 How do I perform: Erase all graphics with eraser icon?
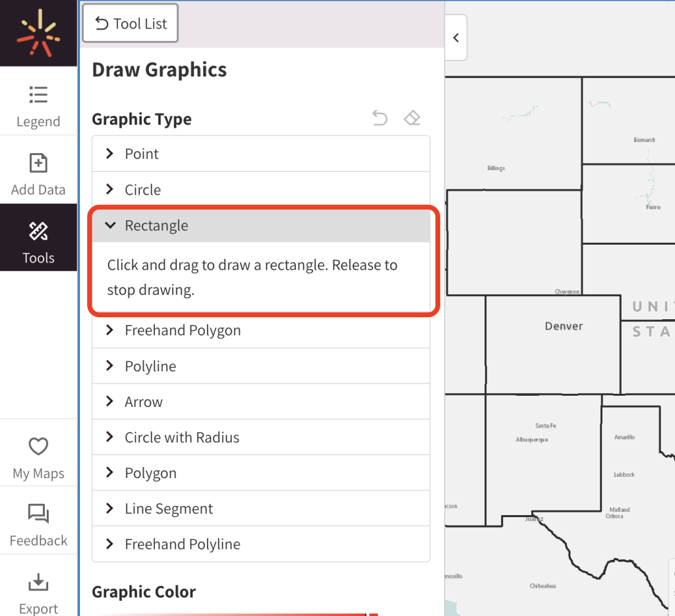412,117
